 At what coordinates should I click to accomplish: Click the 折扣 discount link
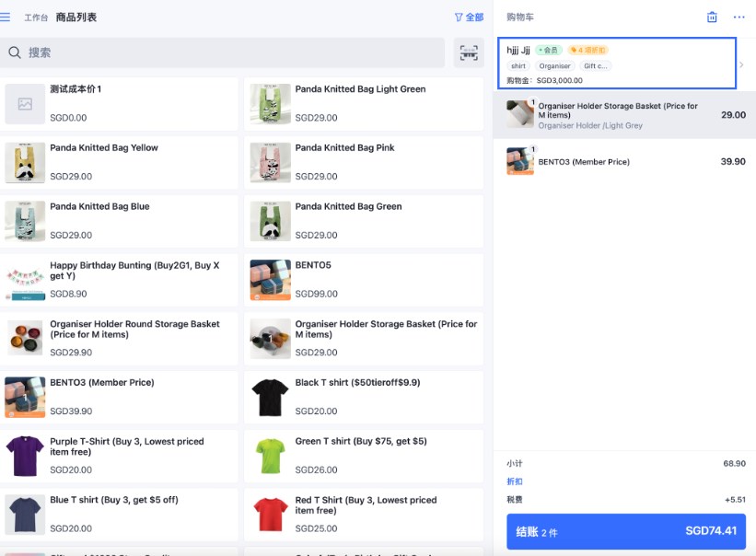coord(515,481)
